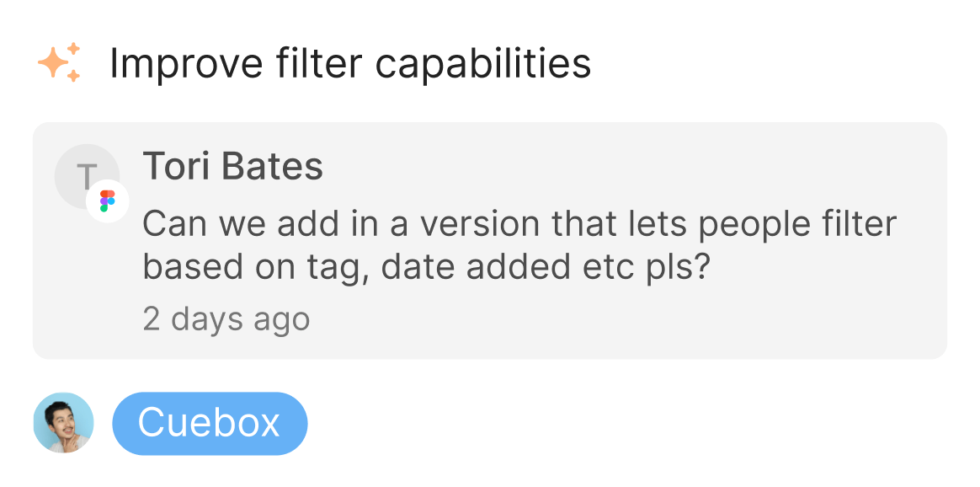Open the assignee profile photo avatar

63,423
